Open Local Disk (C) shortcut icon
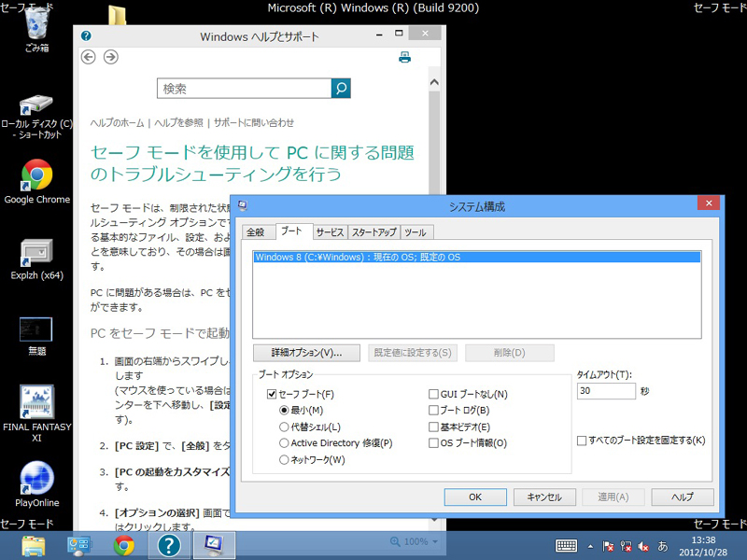 [37, 117]
